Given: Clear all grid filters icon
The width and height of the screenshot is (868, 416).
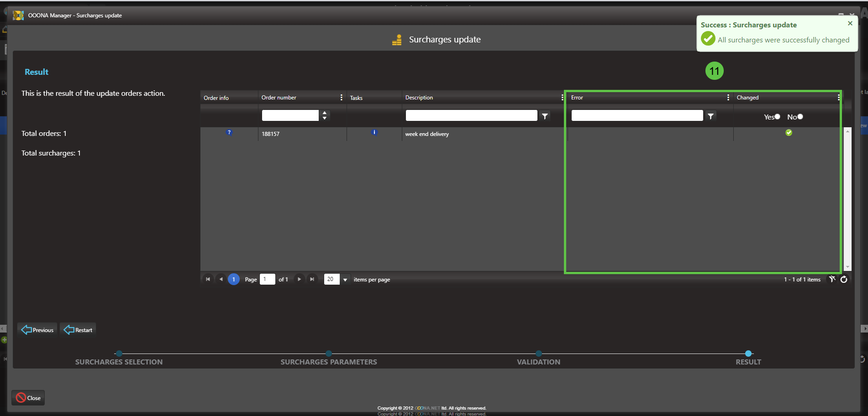Looking at the screenshot, I should pos(832,279).
